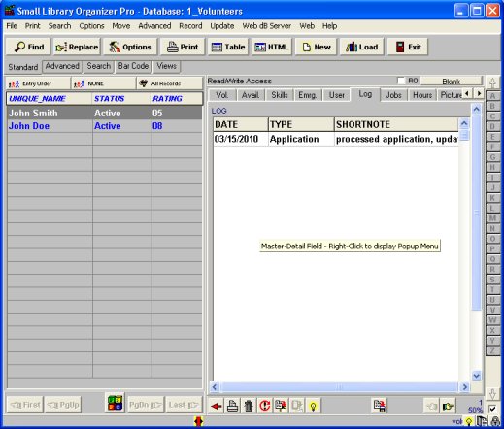Click the log panel scroll down arrow
Viewport: 504px width, 429px height.
click(476, 376)
